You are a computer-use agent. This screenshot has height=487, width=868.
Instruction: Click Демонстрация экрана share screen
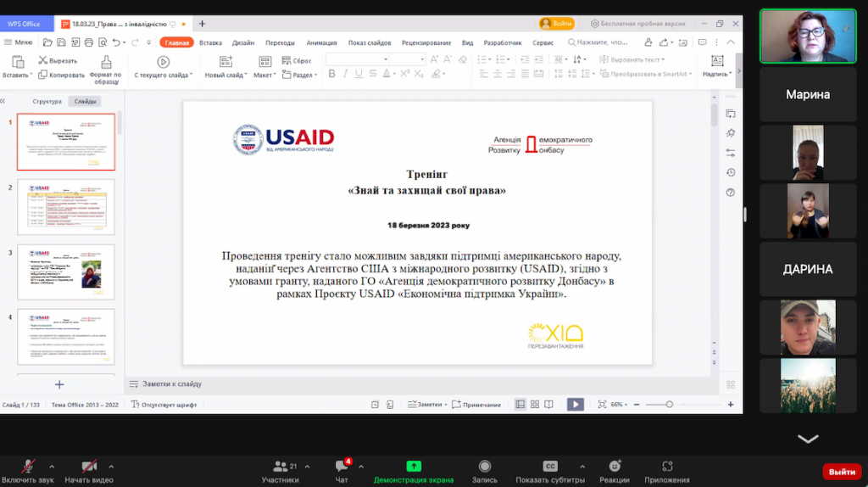coord(414,472)
